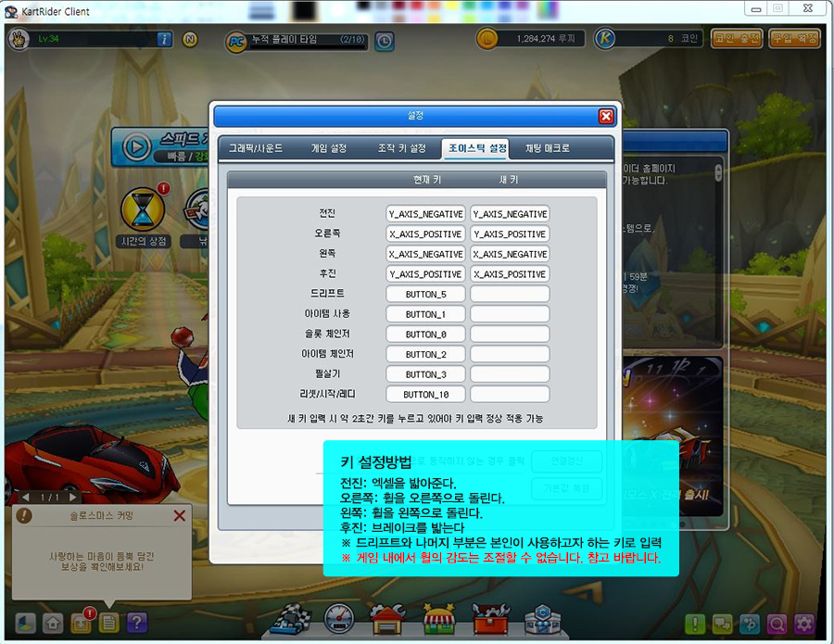Click the new key field for 아이템 사용
Image resolution: width=834 pixels, height=644 pixels.
tap(510, 314)
